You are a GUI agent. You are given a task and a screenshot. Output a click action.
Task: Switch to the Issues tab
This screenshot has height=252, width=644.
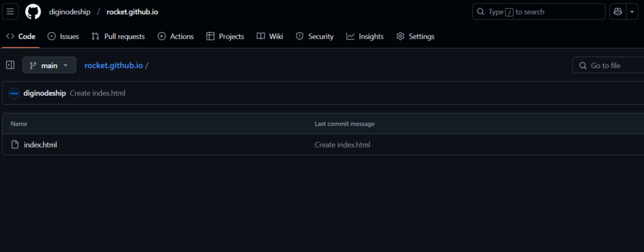tap(63, 37)
